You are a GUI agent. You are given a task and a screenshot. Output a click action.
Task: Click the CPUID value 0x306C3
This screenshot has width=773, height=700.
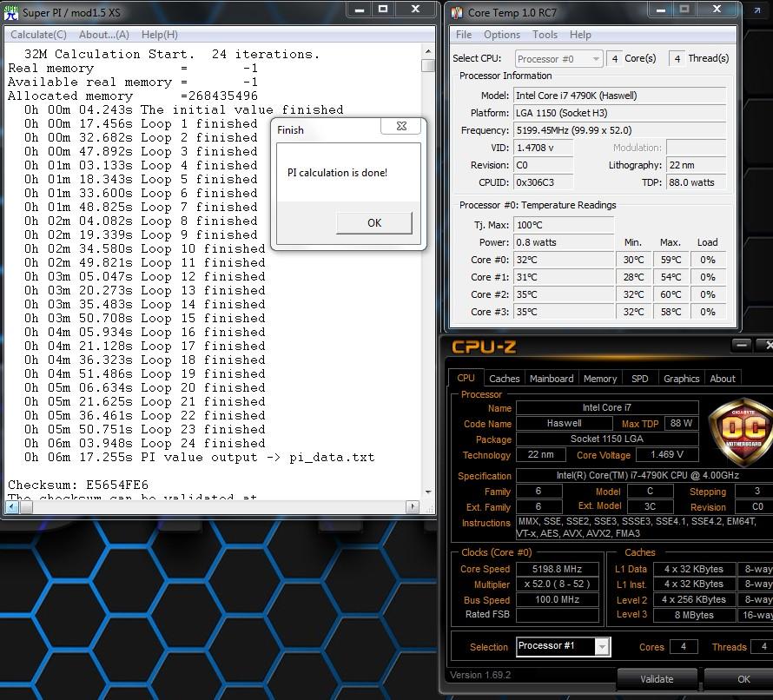[x=543, y=182]
